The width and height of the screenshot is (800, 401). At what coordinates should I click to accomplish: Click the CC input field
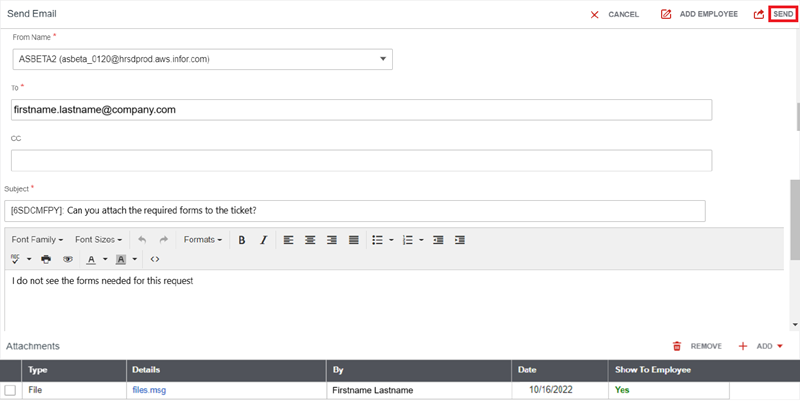[361, 160]
